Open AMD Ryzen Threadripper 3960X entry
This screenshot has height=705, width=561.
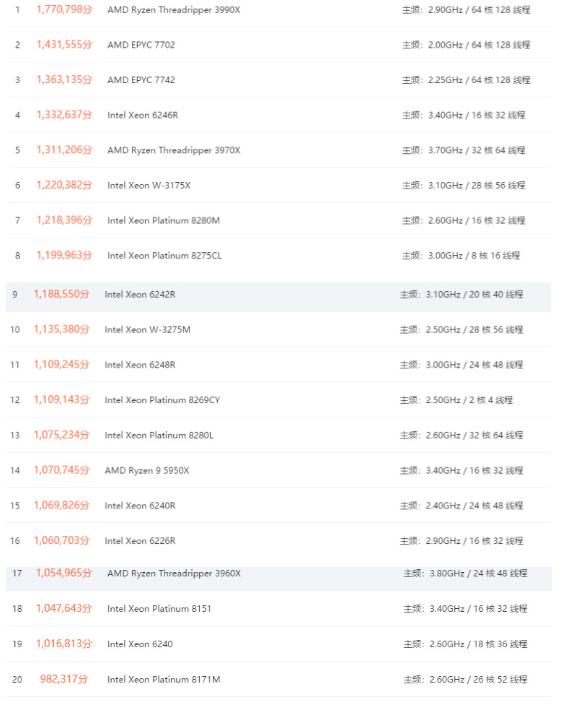[174, 573]
